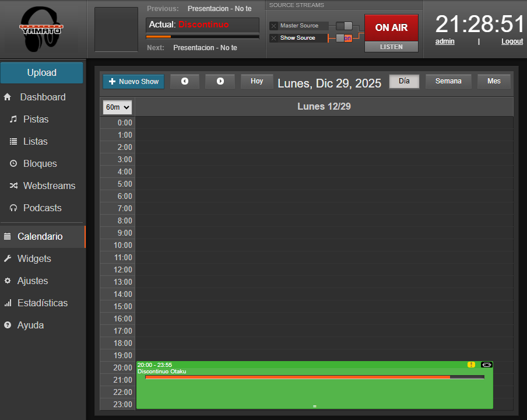Click the ON AIR button
Viewport: 527px width, 420px height.
(391, 27)
